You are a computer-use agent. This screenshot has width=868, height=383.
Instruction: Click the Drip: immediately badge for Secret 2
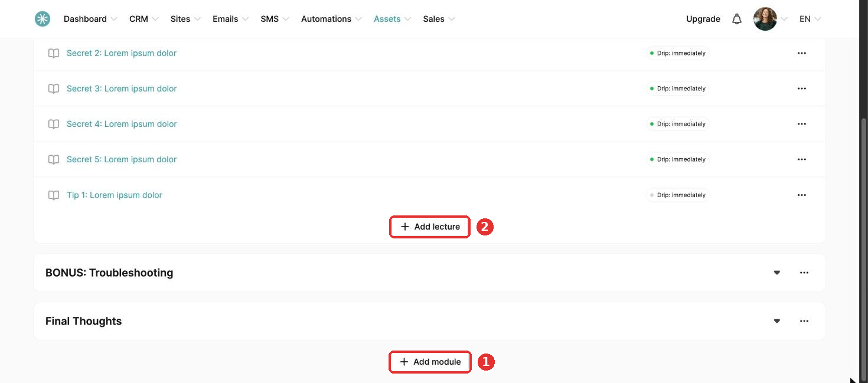677,53
